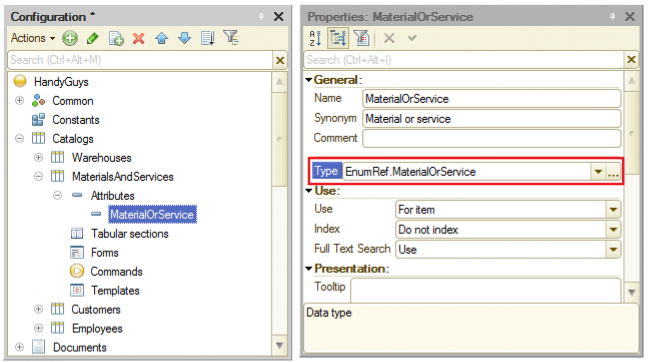Select the MaterialOrService attribute

pyautogui.click(x=152, y=215)
